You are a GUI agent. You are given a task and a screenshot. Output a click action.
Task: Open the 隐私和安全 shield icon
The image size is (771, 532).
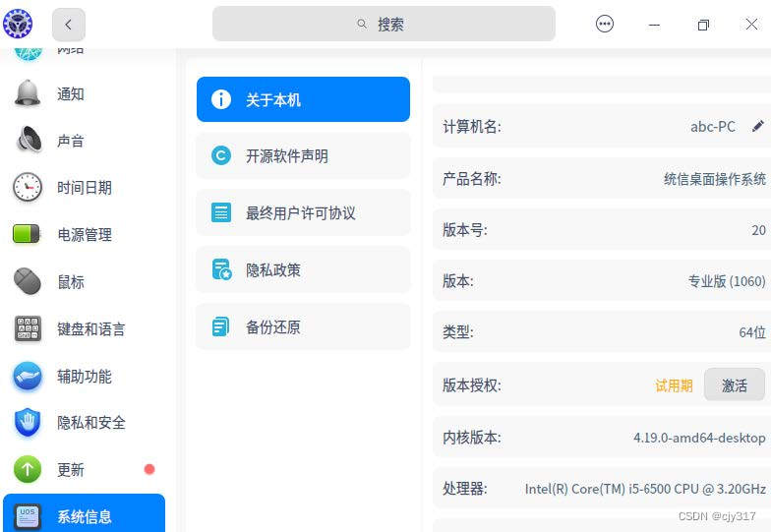28,423
